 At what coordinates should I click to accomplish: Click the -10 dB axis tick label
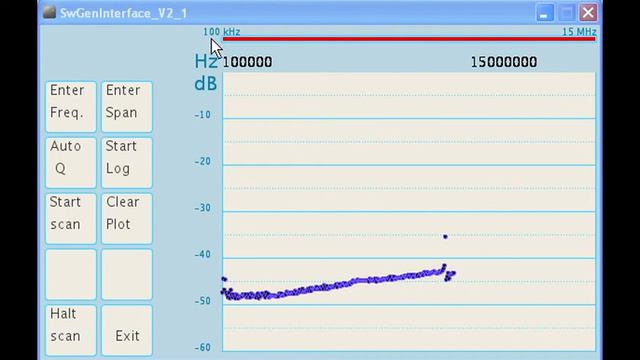pyautogui.click(x=202, y=115)
